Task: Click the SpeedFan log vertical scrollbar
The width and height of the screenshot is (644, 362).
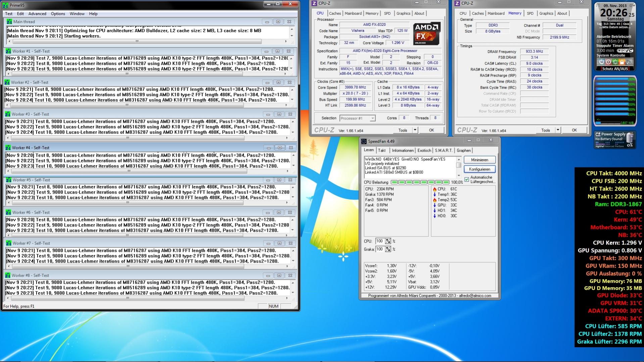Action: 459,167
